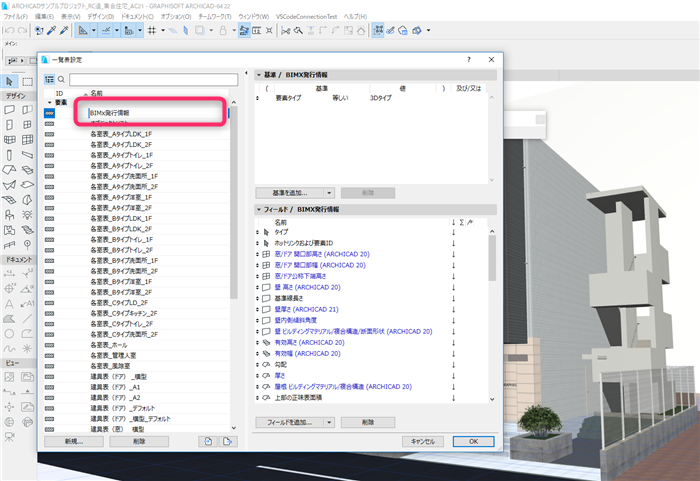Viewport: 700px width, 481px height.
Task: Select the ホットリンクおよび要素ID field
Action: (x=304, y=243)
